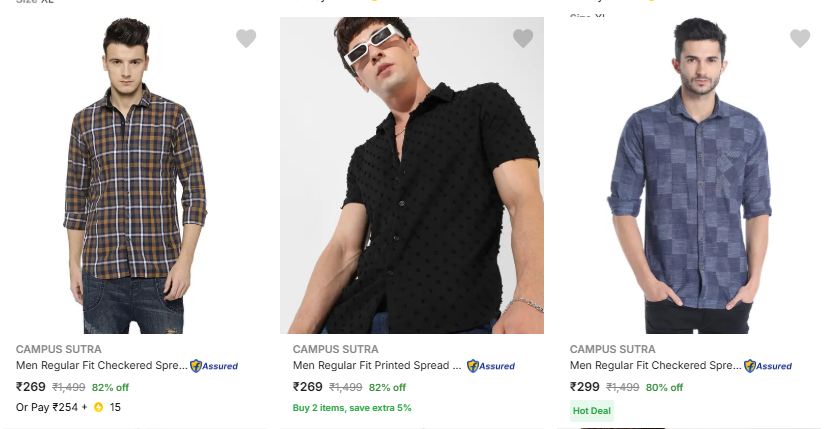Viewport: 829px width, 429px height.
Task: Toggle wishlist heart on blue checkered shirt
Action: [x=800, y=38]
